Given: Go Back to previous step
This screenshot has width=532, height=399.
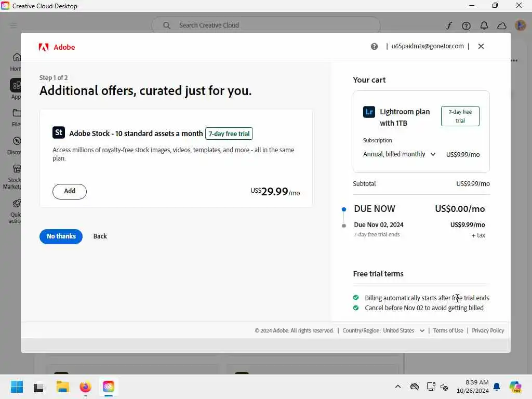Looking at the screenshot, I should [100, 236].
